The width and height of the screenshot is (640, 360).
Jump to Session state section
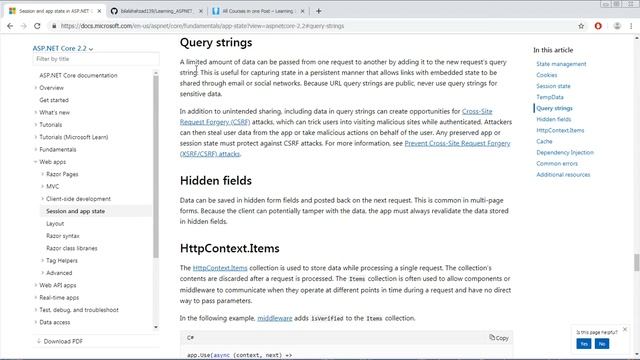point(553,86)
